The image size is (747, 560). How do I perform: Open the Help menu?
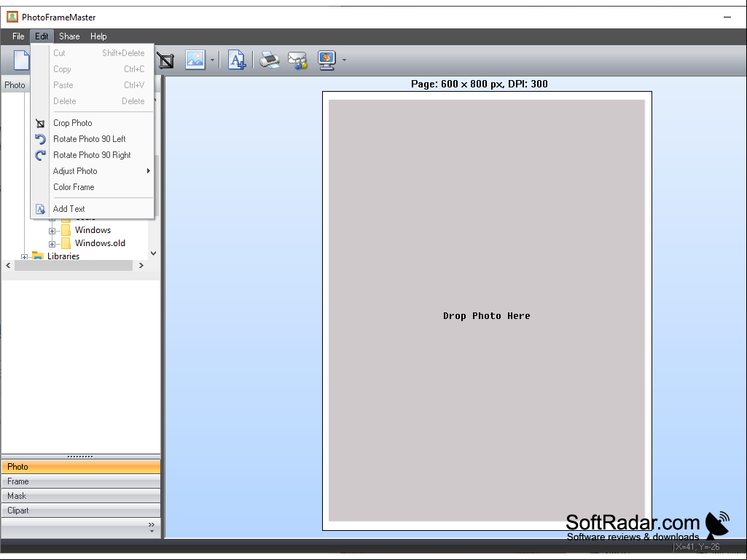(98, 36)
